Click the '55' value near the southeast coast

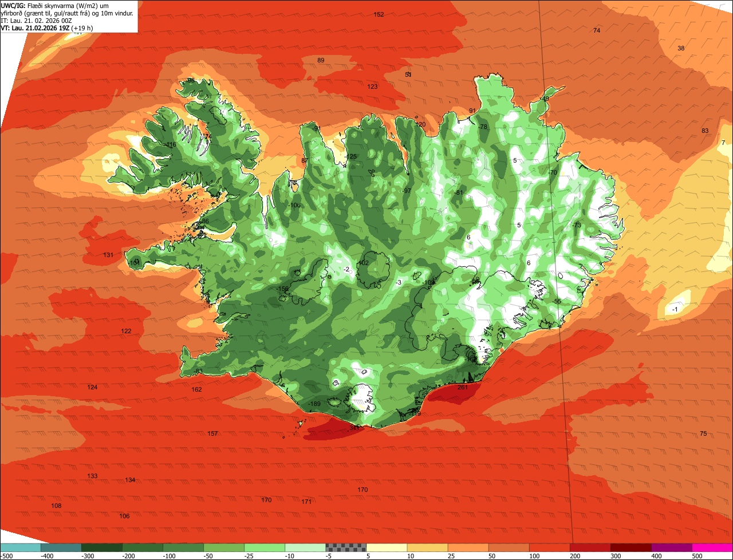(x=558, y=301)
